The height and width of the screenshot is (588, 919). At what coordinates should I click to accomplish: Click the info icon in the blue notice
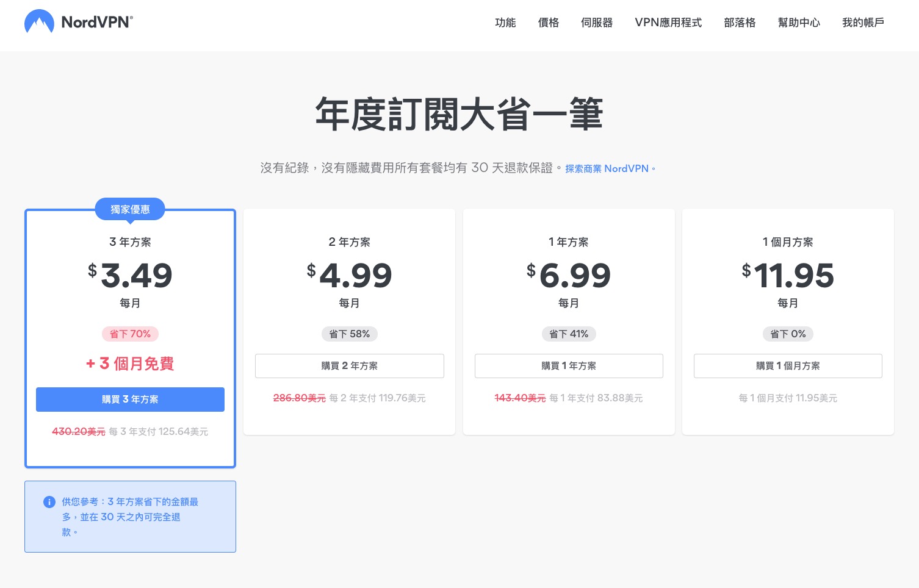(49, 502)
